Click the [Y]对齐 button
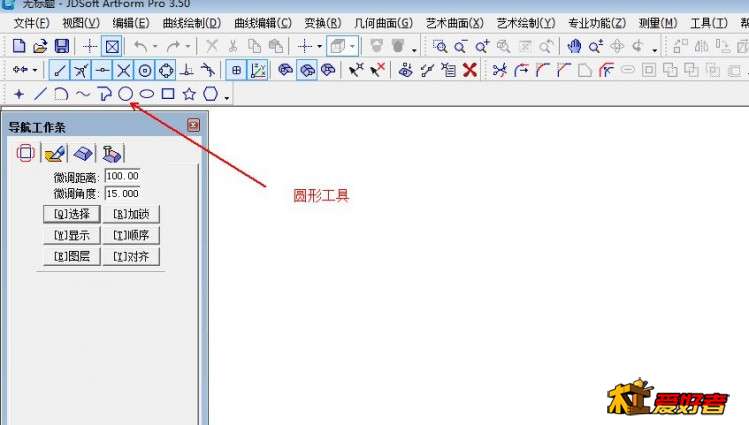The width and height of the screenshot is (749, 425). pos(131,256)
